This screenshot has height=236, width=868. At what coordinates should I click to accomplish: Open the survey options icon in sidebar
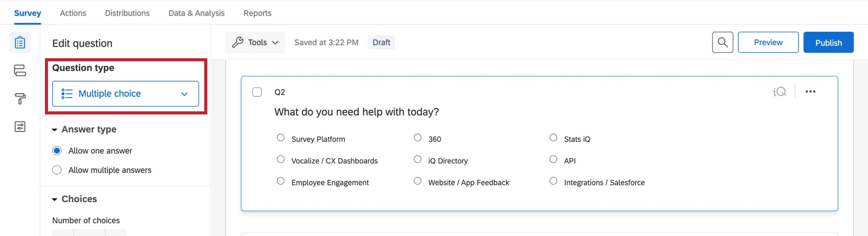click(20, 127)
